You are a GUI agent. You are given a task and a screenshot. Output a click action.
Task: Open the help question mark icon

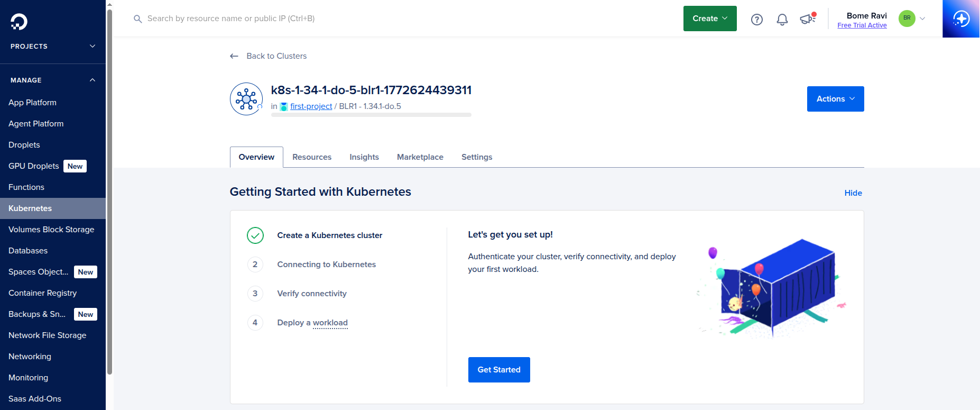(757, 20)
